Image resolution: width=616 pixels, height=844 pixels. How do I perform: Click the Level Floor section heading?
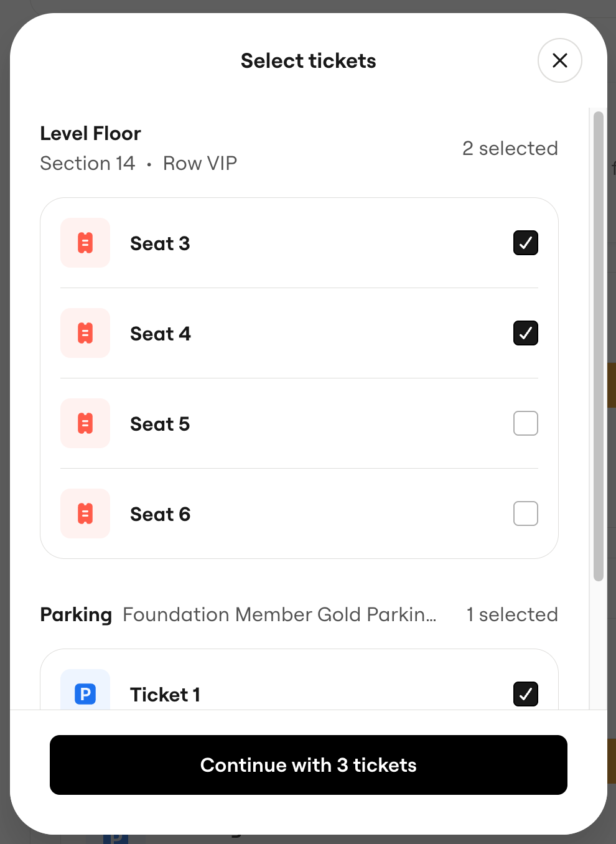[x=91, y=133]
